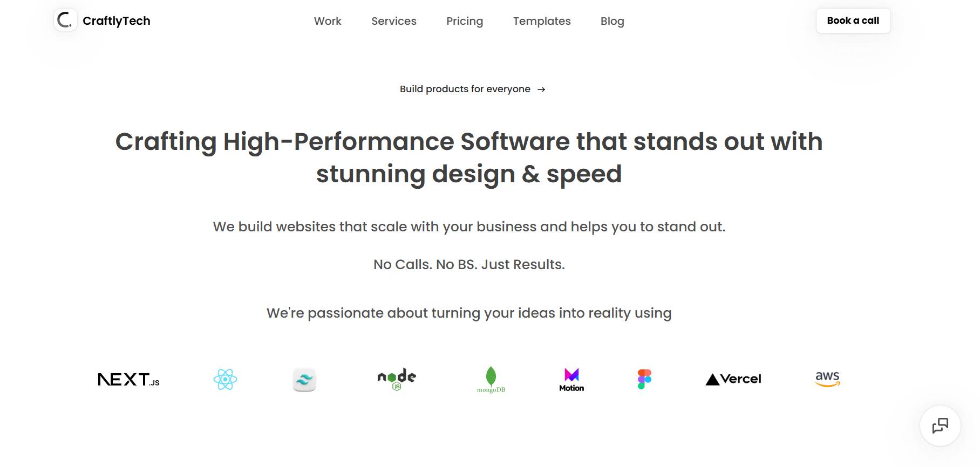Click the Tailwind CSS icon
This screenshot has height=467, width=980.
pos(304,379)
